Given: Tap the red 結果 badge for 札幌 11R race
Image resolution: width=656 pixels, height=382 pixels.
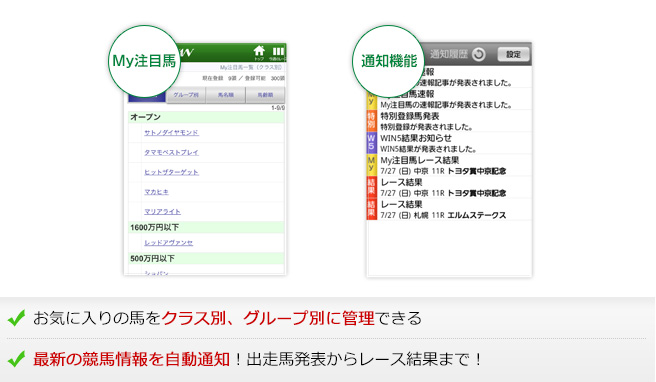Looking at the screenshot, I should tap(371, 209).
